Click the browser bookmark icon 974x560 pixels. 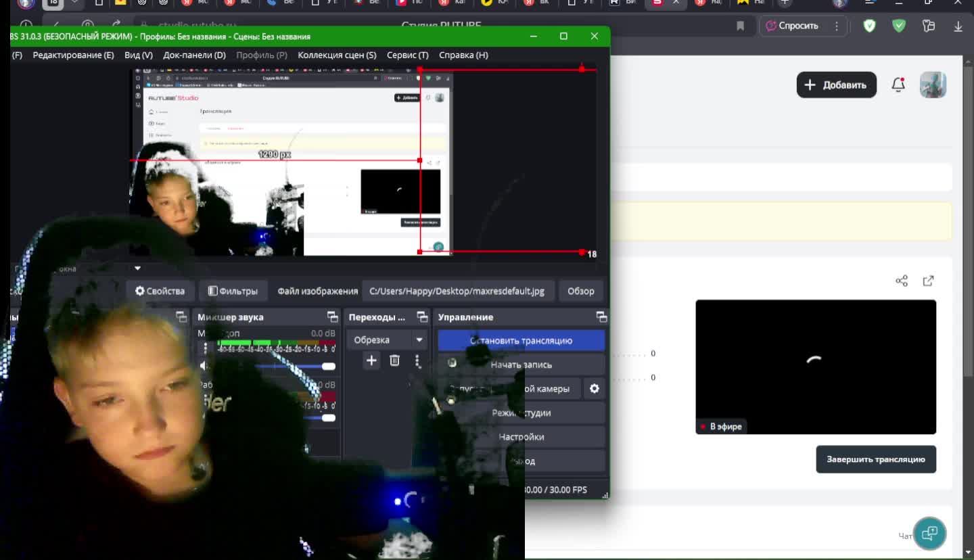click(741, 26)
